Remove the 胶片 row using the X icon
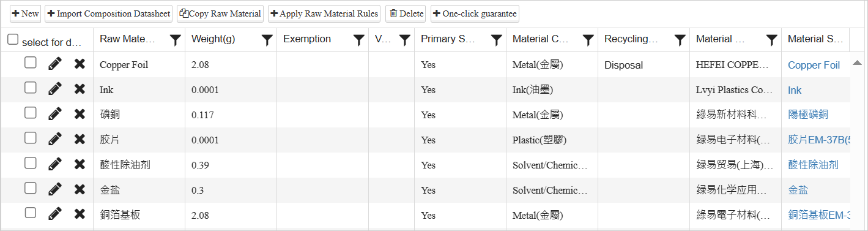868x231 pixels. click(x=80, y=139)
